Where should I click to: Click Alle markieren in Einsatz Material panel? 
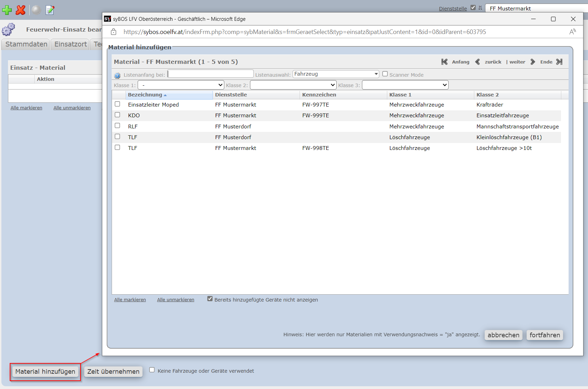(26, 108)
